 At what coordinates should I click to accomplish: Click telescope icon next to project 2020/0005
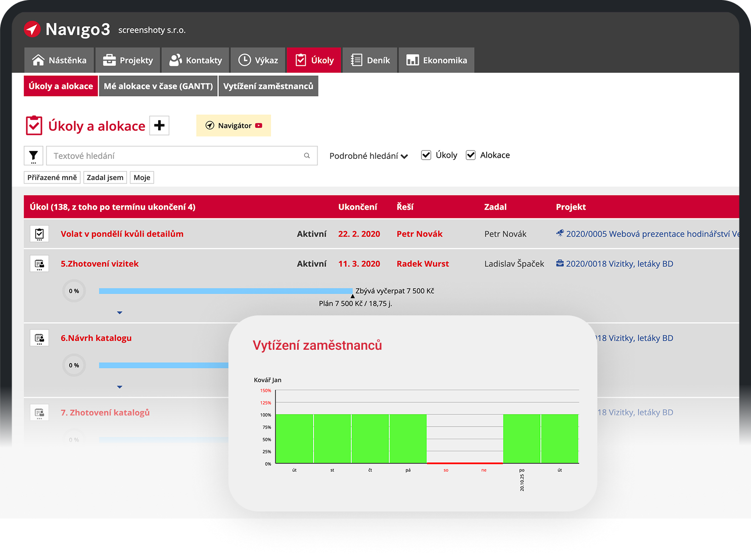560,234
